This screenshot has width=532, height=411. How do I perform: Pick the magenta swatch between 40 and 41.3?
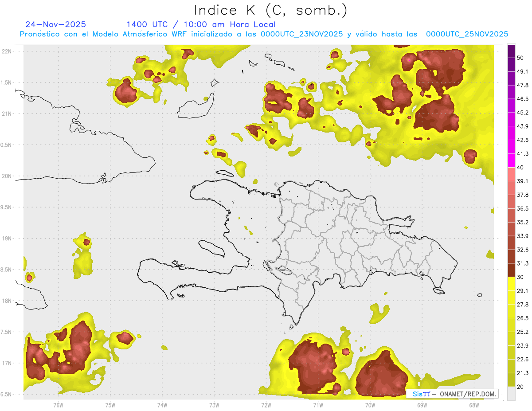[x=511, y=160]
